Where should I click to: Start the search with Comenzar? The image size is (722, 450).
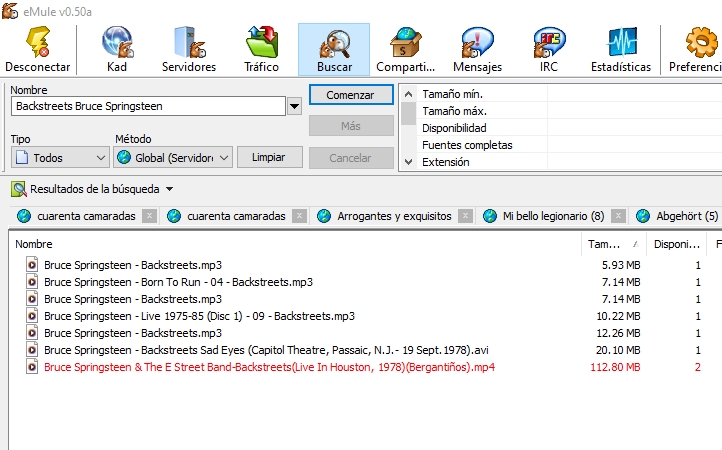[351, 95]
